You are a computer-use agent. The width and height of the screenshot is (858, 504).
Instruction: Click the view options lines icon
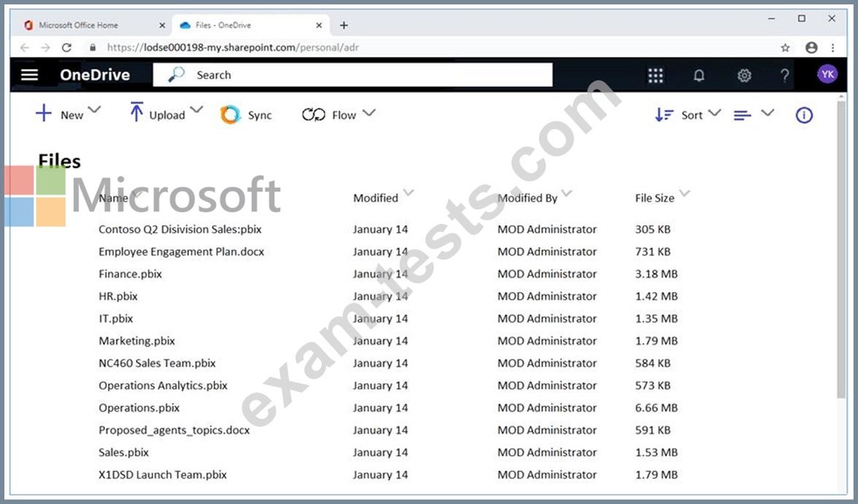743,115
